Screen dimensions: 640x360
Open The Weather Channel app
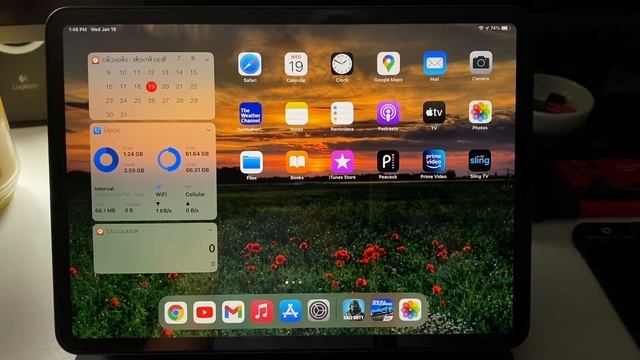click(251, 113)
